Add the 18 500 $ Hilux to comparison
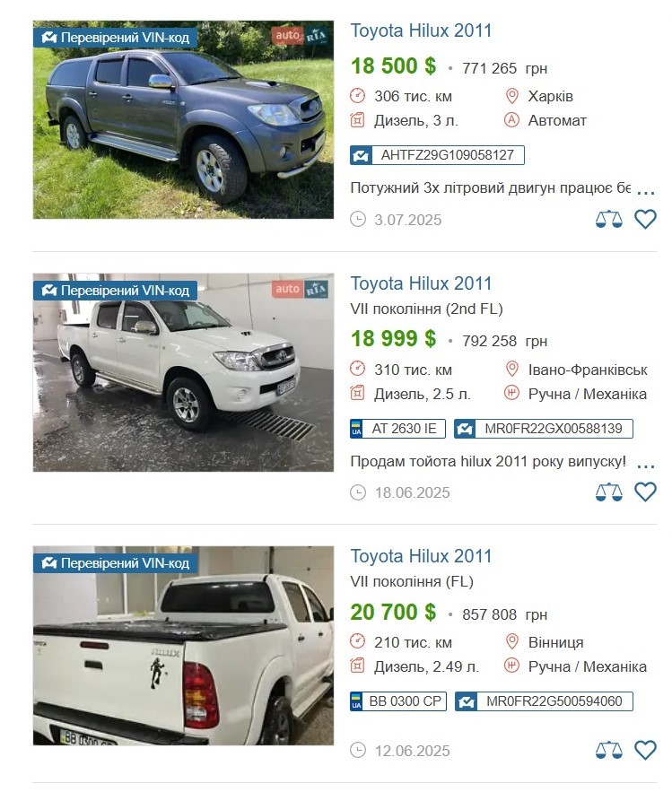672x792 pixels. (609, 220)
